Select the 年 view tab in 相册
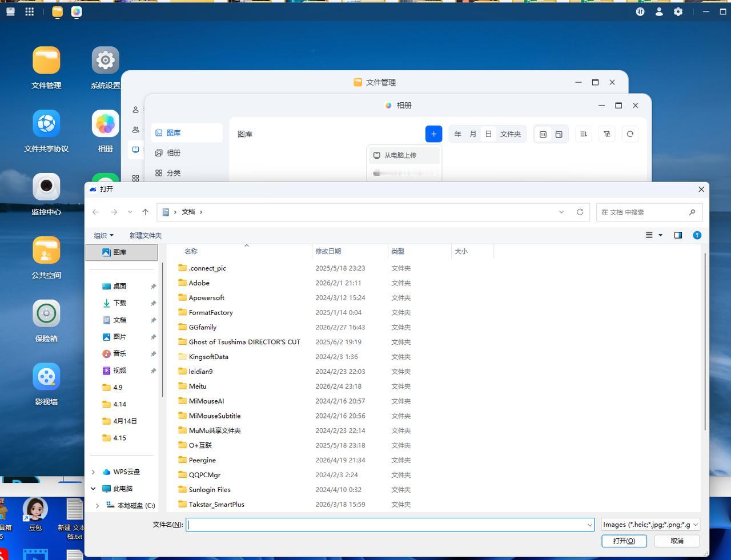Screen dimensions: 731x560 point(457,134)
